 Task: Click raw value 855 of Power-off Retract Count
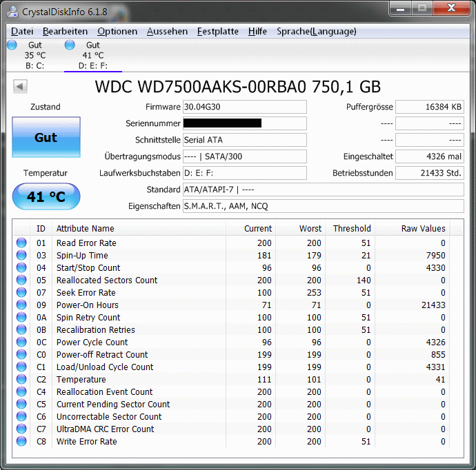point(438,354)
